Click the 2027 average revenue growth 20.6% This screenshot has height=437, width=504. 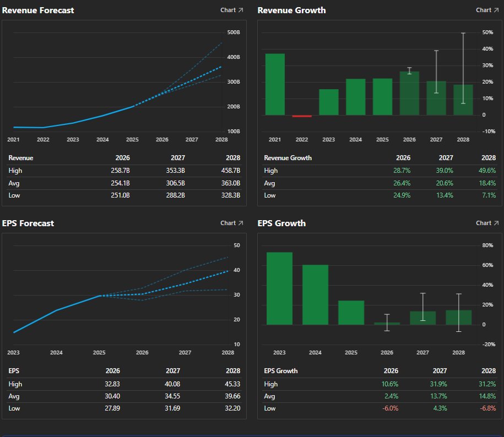(445, 183)
